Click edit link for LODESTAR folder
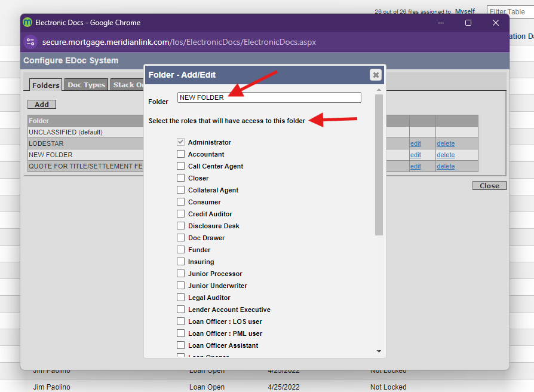This screenshot has width=534, height=392. (415, 144)
